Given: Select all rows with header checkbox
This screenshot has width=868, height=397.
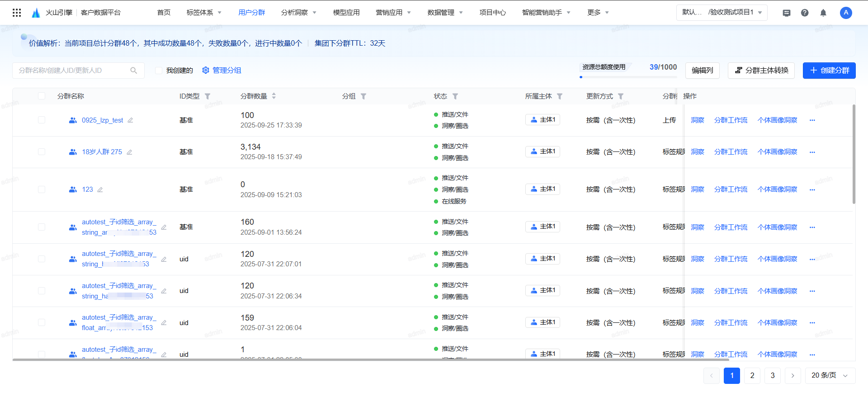Looking at the screenshot, I should pyautogui.click(x=42, y=96).
